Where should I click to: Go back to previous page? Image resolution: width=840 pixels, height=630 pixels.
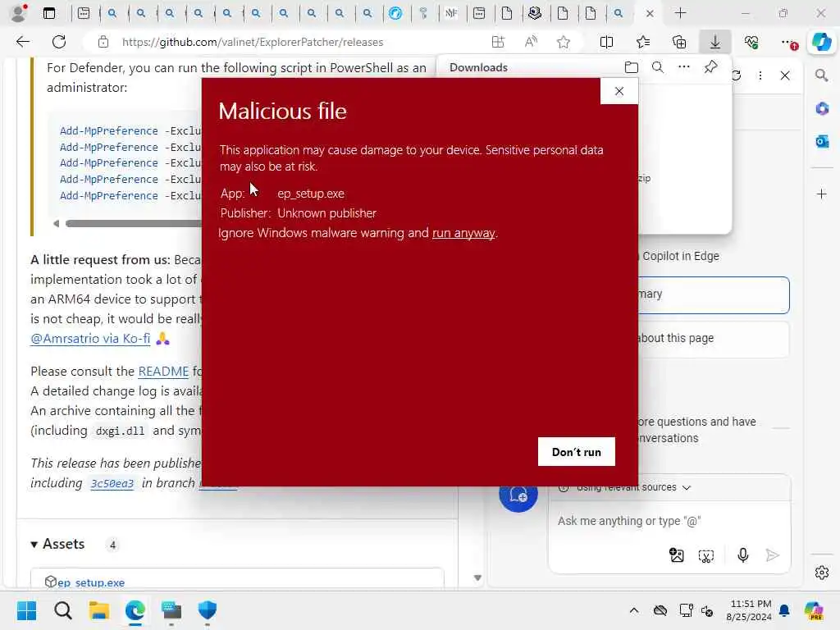[22, 42]
